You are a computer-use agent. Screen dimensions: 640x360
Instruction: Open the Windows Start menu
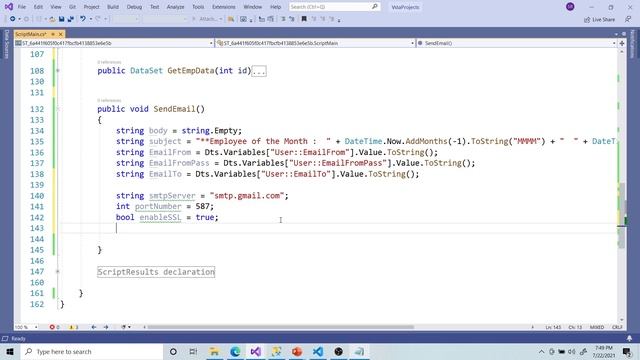[x=10, y=351]
